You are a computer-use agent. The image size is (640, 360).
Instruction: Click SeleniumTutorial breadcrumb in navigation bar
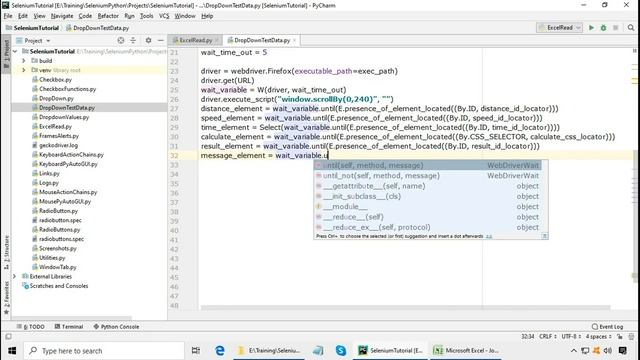(33, 28)
